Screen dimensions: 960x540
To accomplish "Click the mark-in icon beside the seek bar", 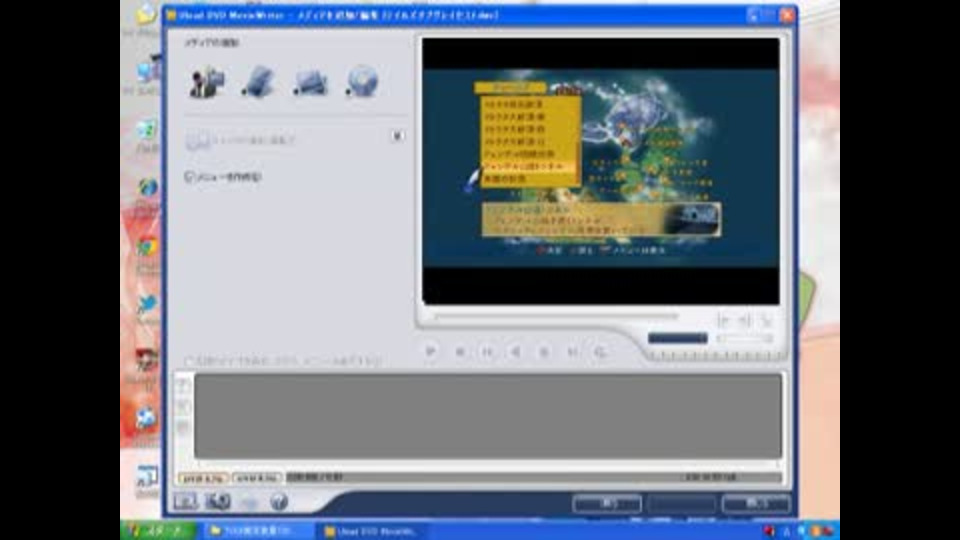I will tap(723, 320).
